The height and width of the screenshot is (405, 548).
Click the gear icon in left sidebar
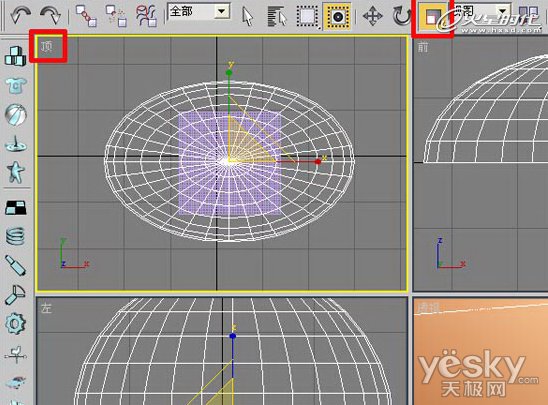pyautogui.click(x=15, y=324)
